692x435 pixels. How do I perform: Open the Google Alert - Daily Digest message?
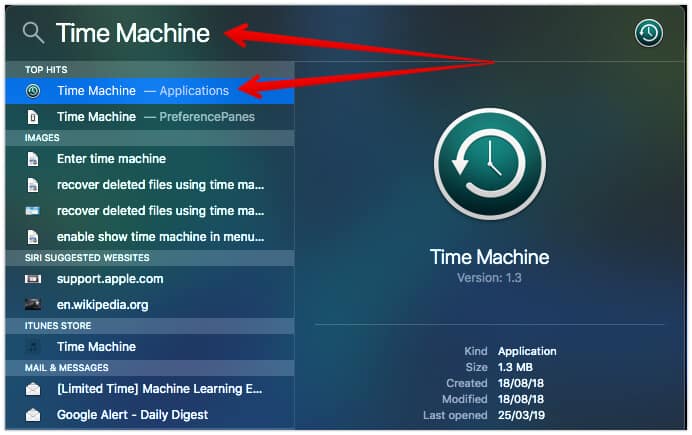[132, 415]
